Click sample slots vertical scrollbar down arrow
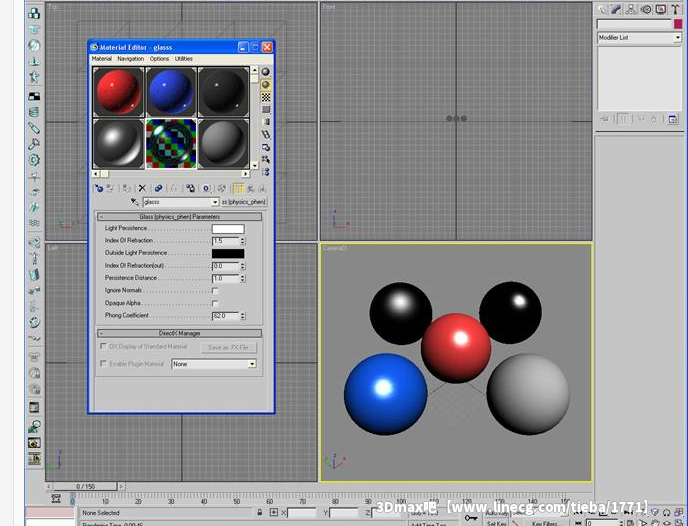This screenshot has width=688, height=526. tap(254, 165)
